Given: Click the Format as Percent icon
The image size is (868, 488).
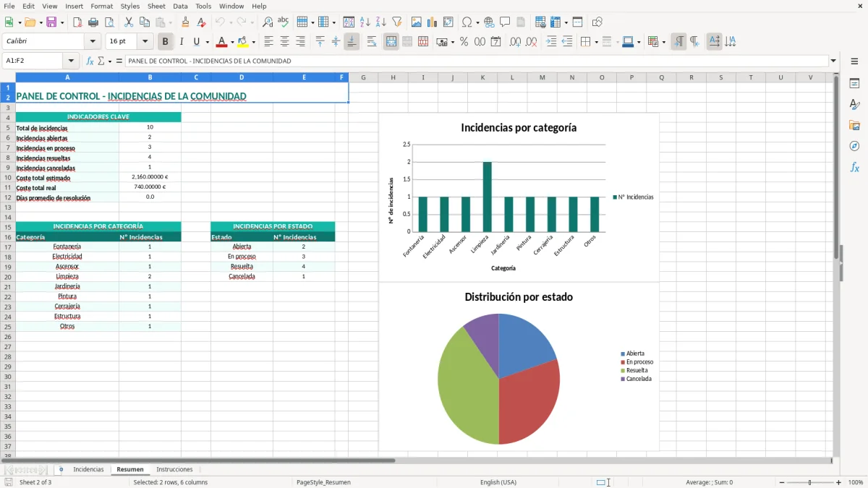Looking at the screenshot, I should pyautogui.click(x=464, y=42).
